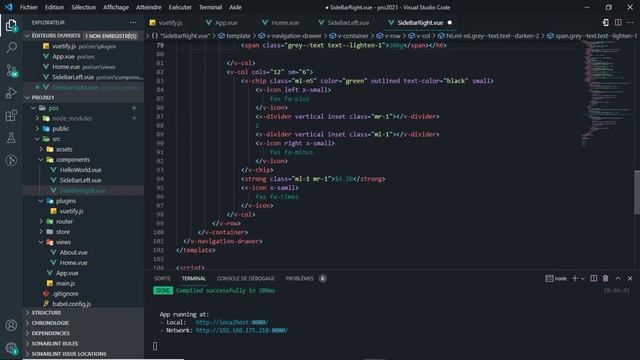The height and width of the screenshot is (360, 640).
Task: Switch to the SideBarLeft.vue editor tab
Action: coord(344,23)
